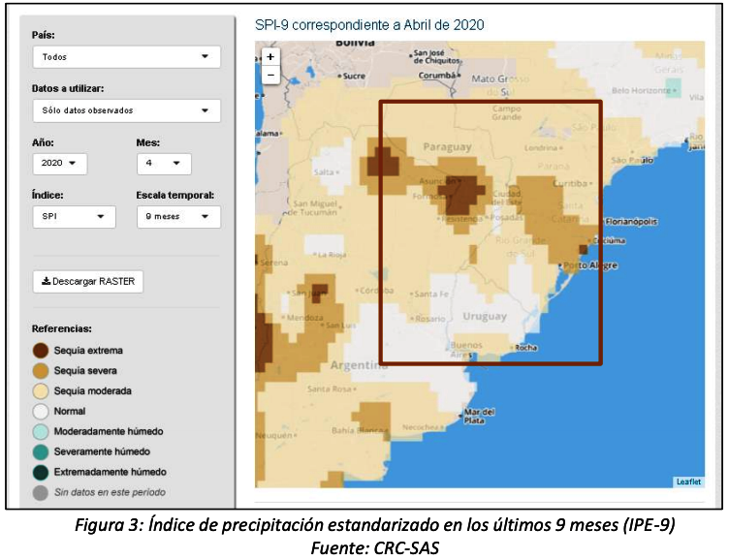Click the Sequía severa legend circle

(41, 371)
